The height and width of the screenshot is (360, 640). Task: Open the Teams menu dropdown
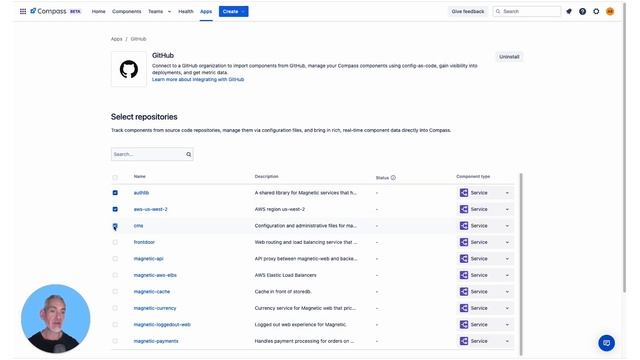coord(159,11)
